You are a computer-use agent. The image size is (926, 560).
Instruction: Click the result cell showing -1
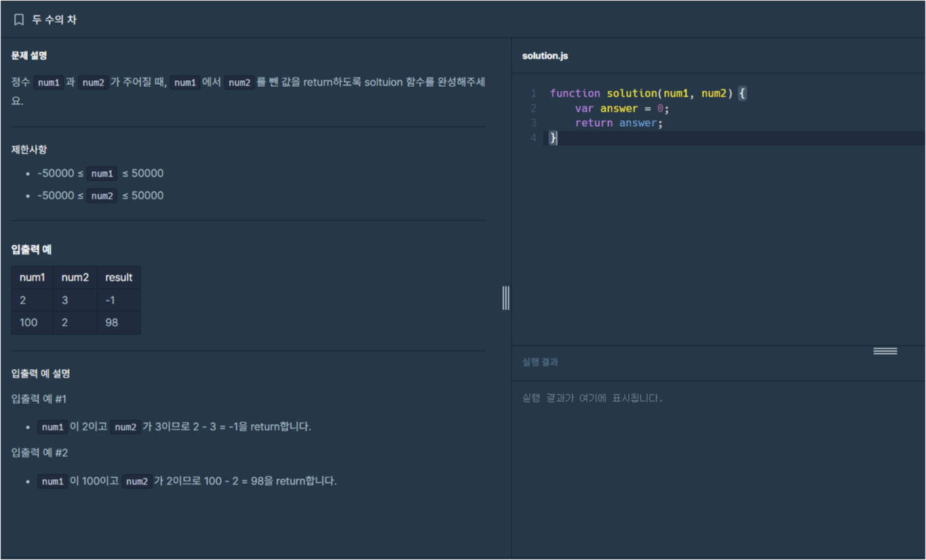tap(119, 300)
